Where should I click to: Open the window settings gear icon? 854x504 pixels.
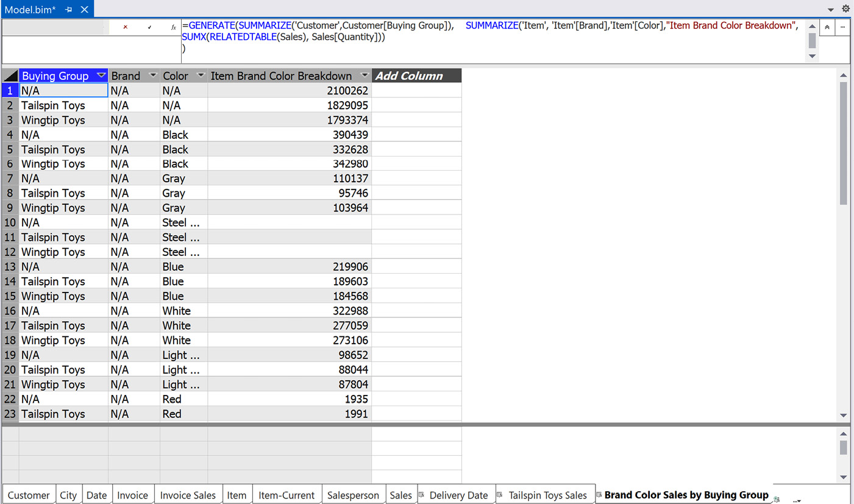point(845,9)
